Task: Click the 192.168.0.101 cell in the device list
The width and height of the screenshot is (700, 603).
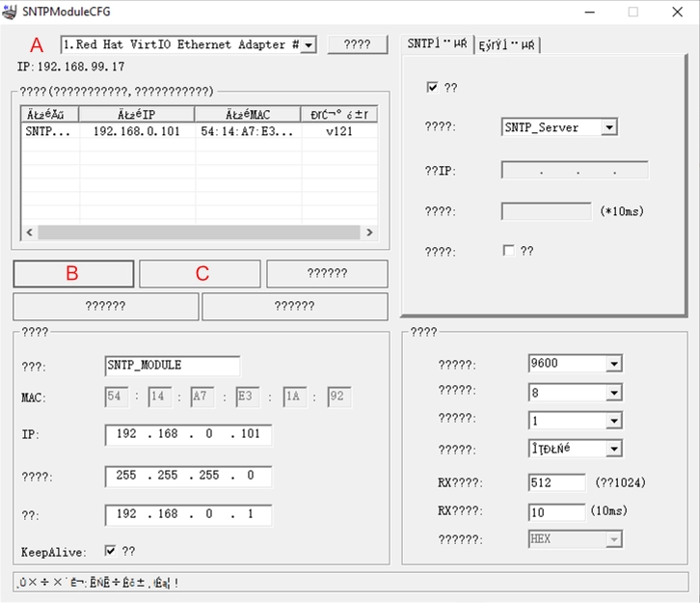Action: click(137, 131)
